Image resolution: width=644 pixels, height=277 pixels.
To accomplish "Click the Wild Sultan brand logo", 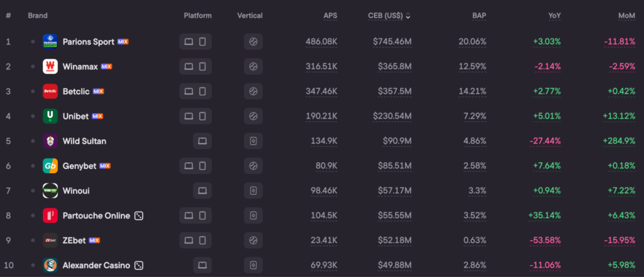I will (50, 141).
